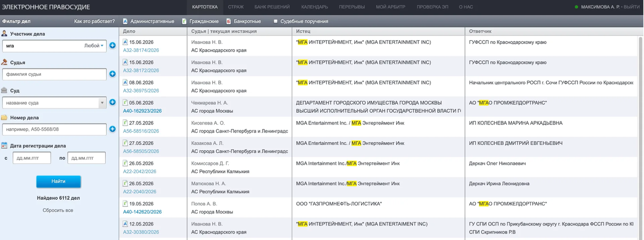The image size is (644, 240).
Task: Open case link А40-162923/2026
Action: pos(142,111)
